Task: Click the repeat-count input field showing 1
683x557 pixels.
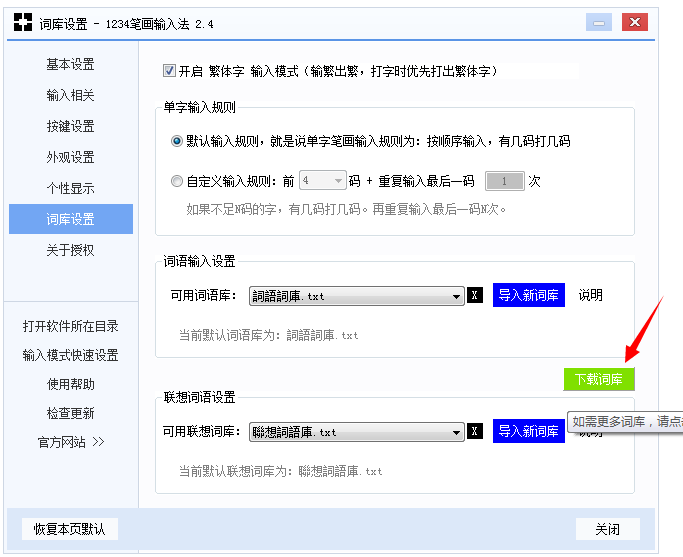Action: point(505,182)
